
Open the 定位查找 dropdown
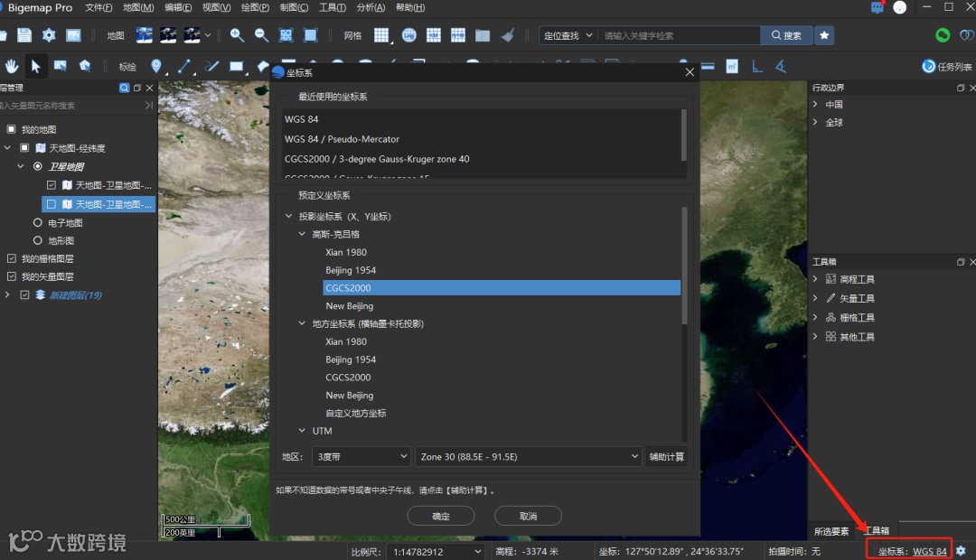coord(568,35)
